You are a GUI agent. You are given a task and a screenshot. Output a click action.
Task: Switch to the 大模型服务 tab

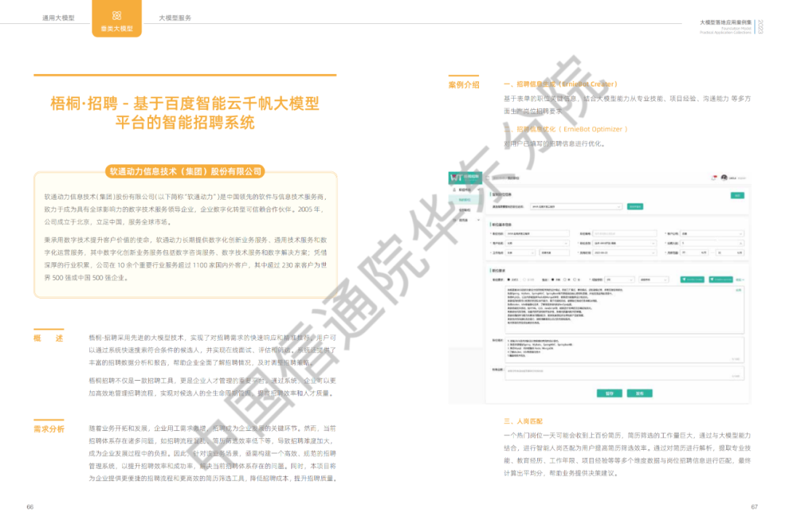click(x=174, y=18)
